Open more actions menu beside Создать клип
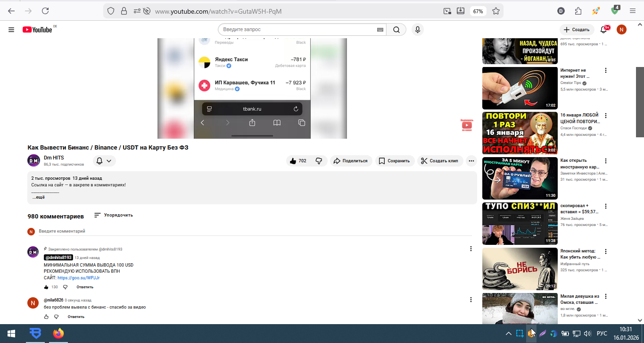The width and height of the screenshot is (644, 343). coord(471,161)
